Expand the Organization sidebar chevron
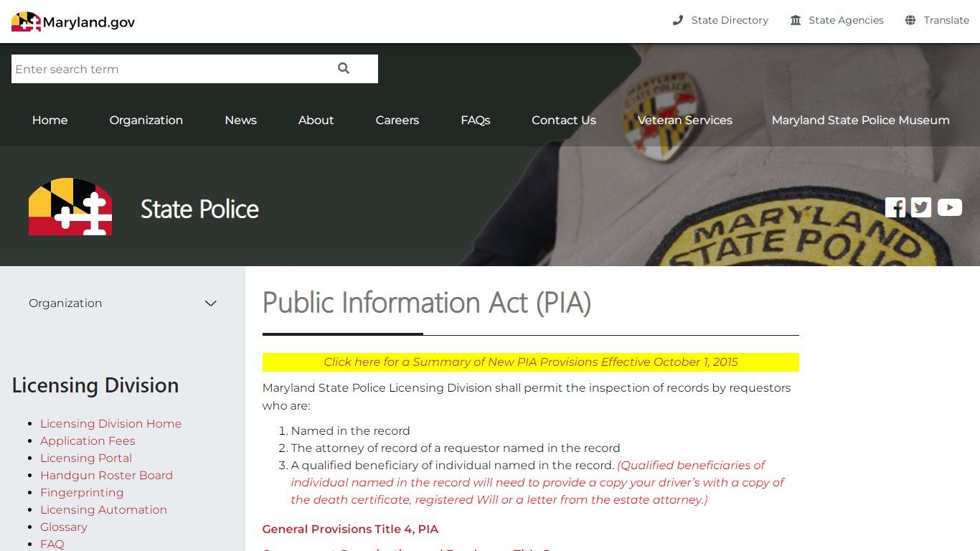This screenshot has height=551, width=980. pyautogui.click(x=211, y=303)
